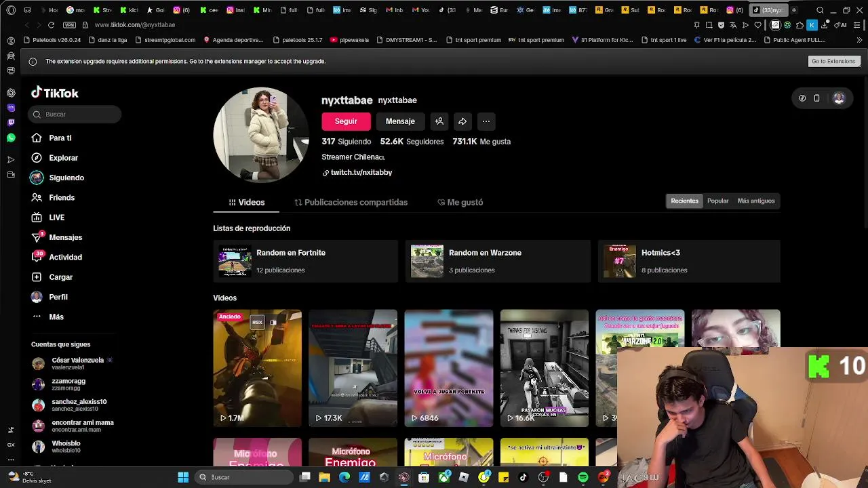Viewport: 868px width, 488px height.
Task: Open a new browser tab
Action: 794,10
